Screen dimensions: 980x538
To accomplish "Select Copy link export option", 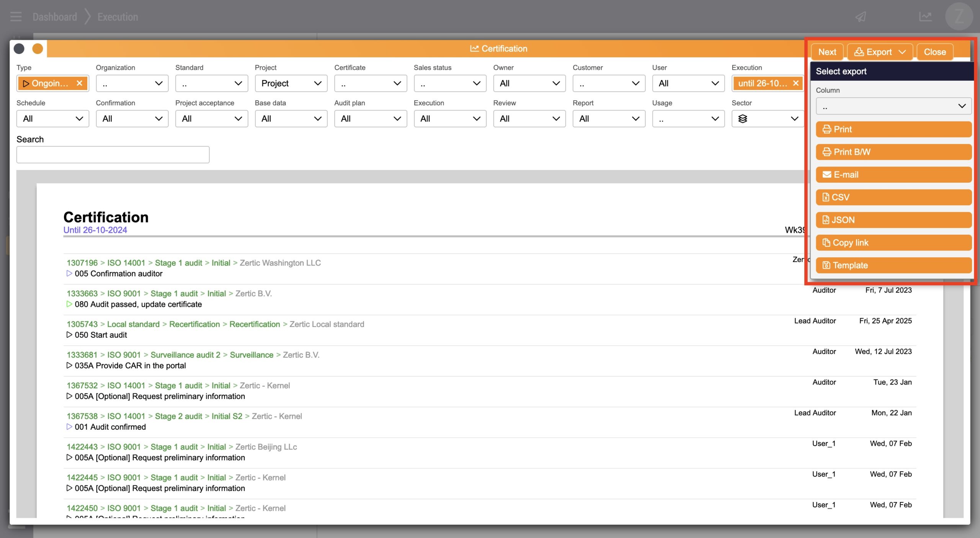I will coord(893,243).
